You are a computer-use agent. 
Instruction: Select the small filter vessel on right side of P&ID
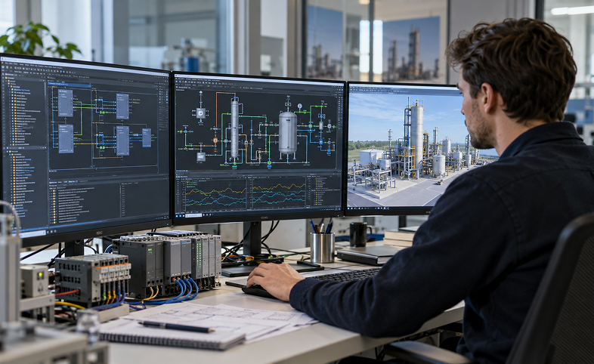(321, 125)
